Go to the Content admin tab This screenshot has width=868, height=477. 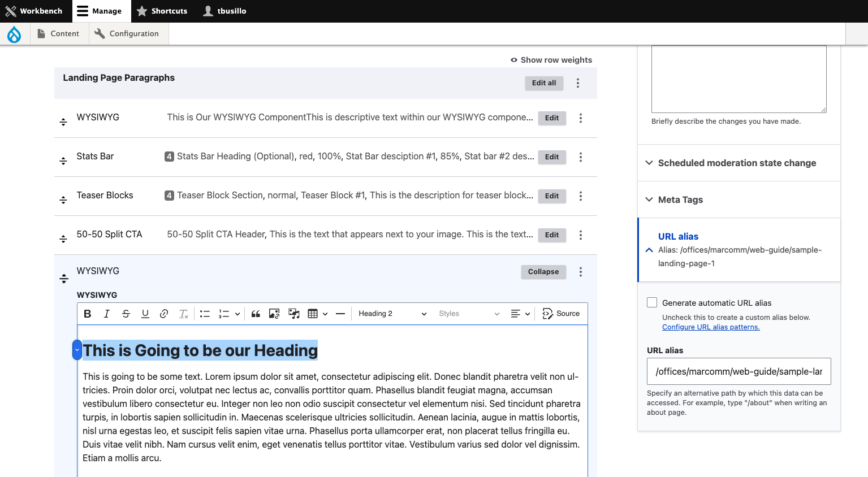(x=58, y=34)
